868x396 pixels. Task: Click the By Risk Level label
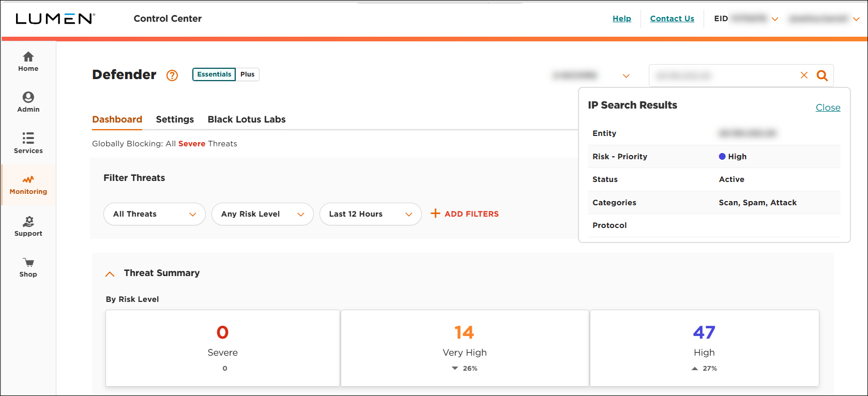point(132,299)
